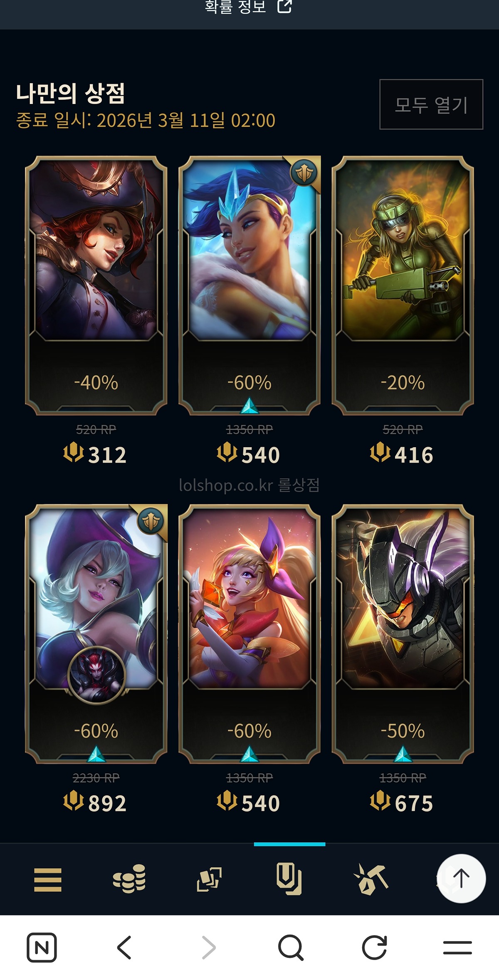Open browser menu with two-line icon

(x=457, y=948)
